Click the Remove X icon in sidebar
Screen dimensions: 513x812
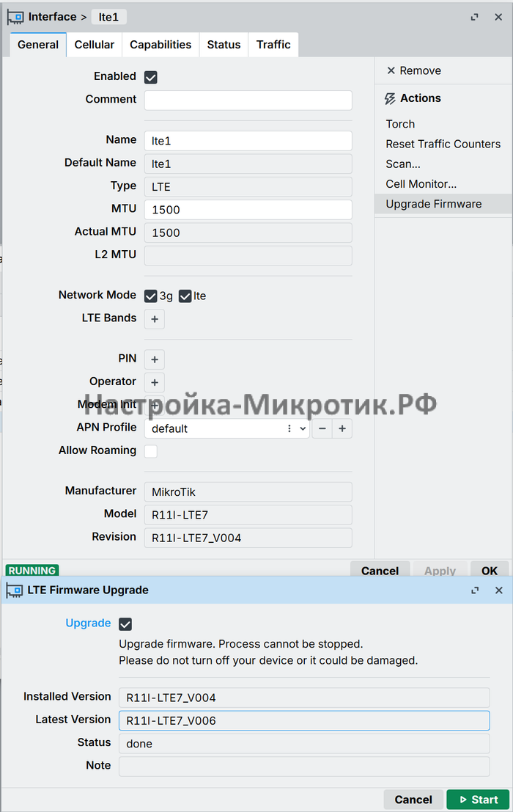391,70
